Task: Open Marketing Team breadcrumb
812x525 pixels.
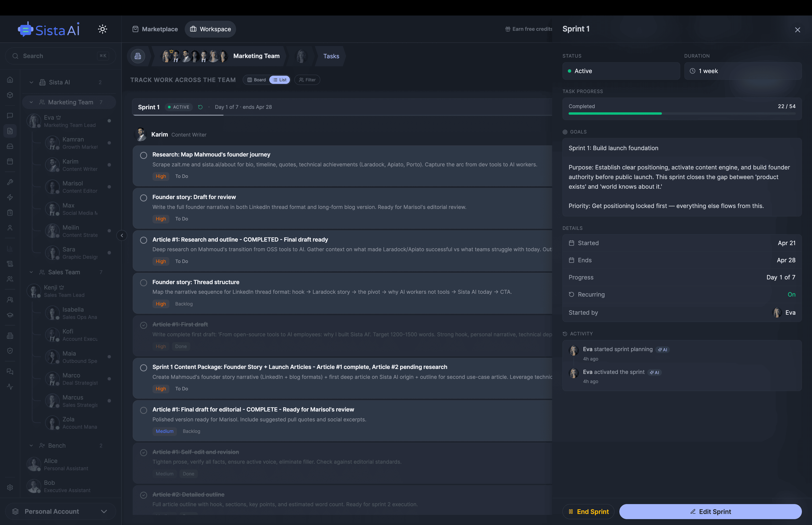Action: pos(256,56)
